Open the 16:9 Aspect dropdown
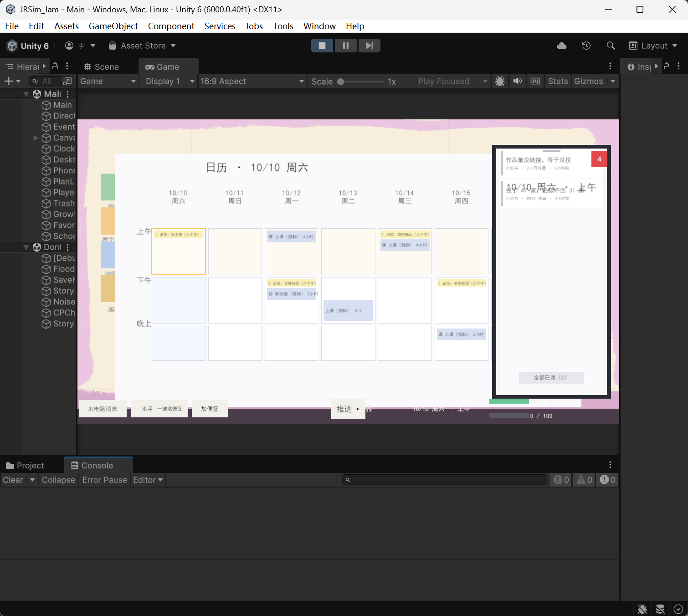The width and height of the screenshot is (688, 616). coord(252,81)
